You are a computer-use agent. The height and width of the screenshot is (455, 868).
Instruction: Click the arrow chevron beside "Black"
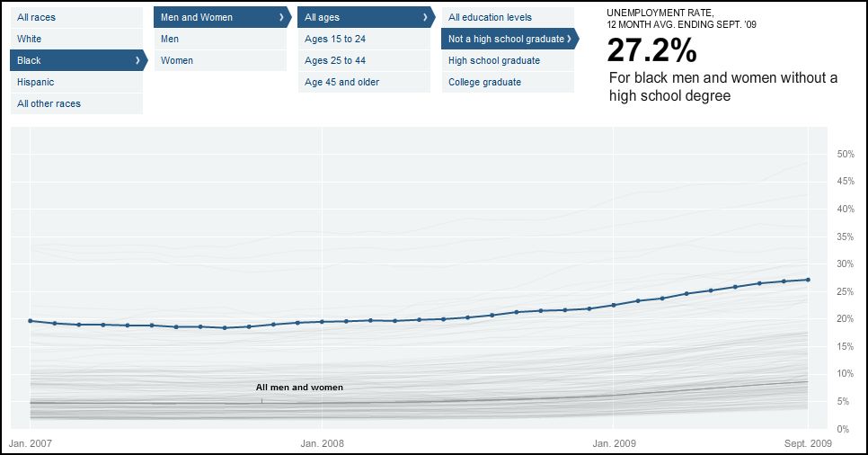coord(137,60)
